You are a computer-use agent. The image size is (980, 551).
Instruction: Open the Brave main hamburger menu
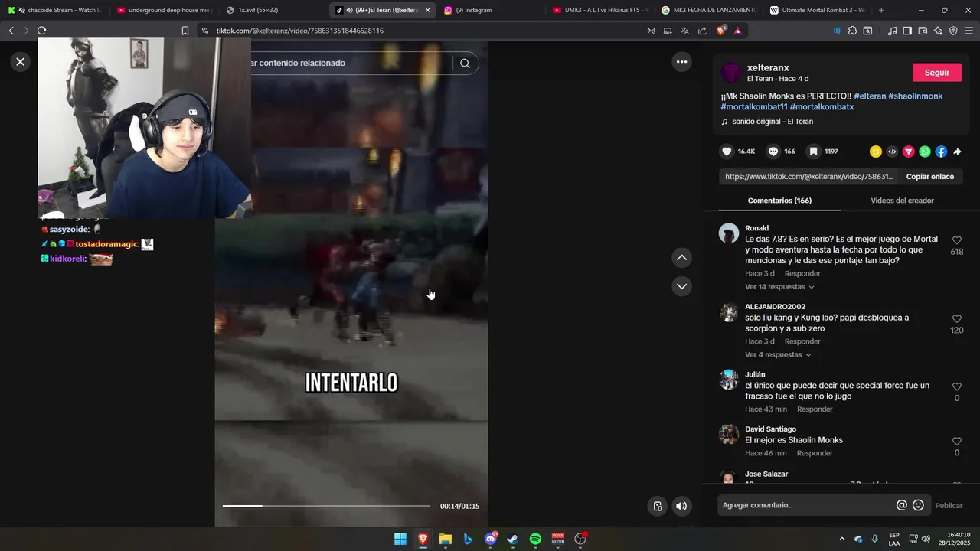point(969,31)
